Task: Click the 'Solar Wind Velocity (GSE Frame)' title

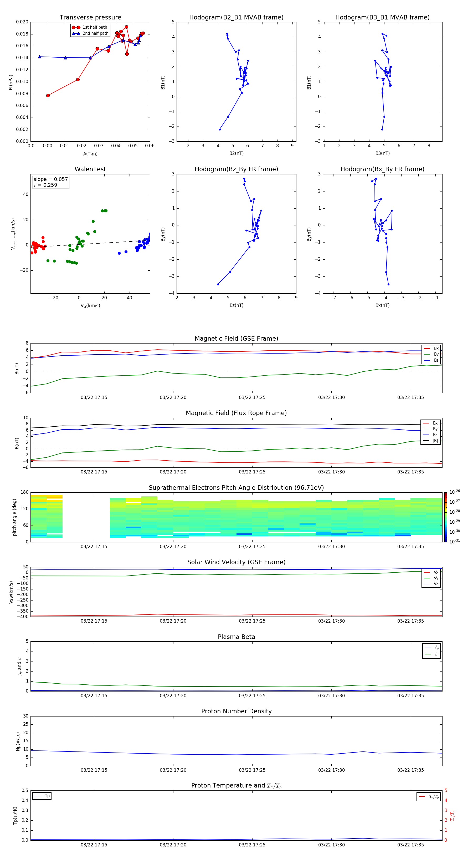Action: (x=236, y=562)
